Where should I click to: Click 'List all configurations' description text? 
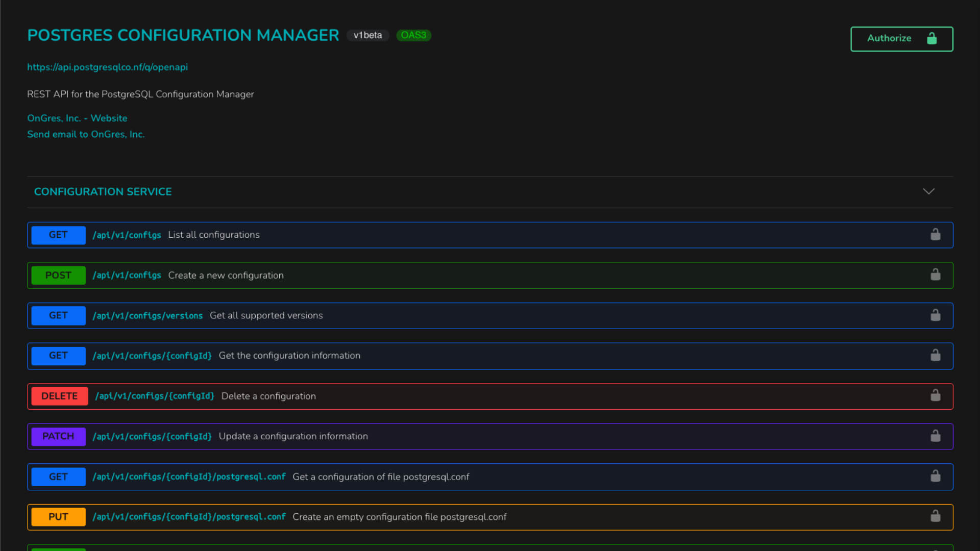pos(214,235)
